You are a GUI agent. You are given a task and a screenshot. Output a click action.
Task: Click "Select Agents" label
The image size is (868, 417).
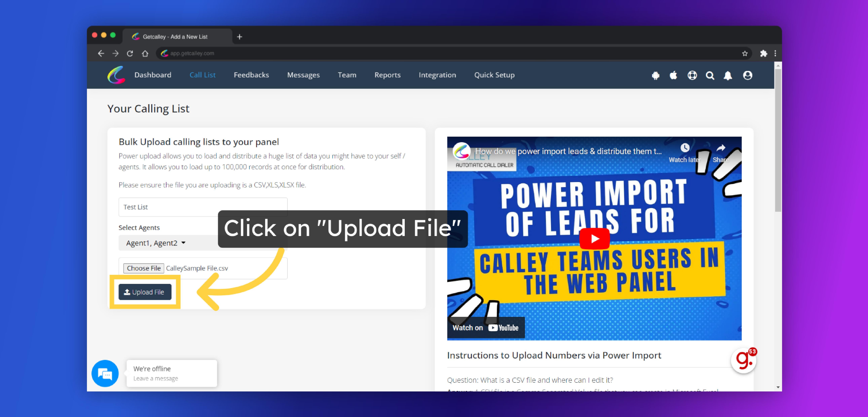139,228
